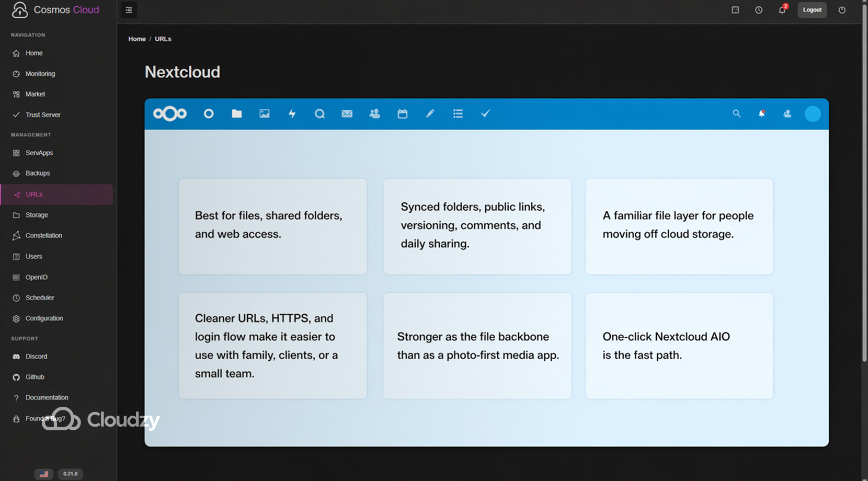Open the Calendar app icon
868x481 pixels.
tap(403, 113)
